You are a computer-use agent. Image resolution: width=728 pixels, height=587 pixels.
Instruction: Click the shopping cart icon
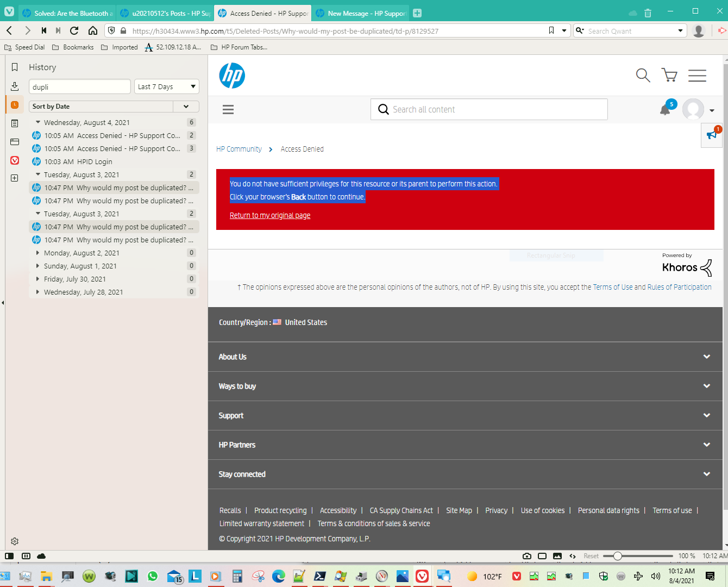pos(669,76)
